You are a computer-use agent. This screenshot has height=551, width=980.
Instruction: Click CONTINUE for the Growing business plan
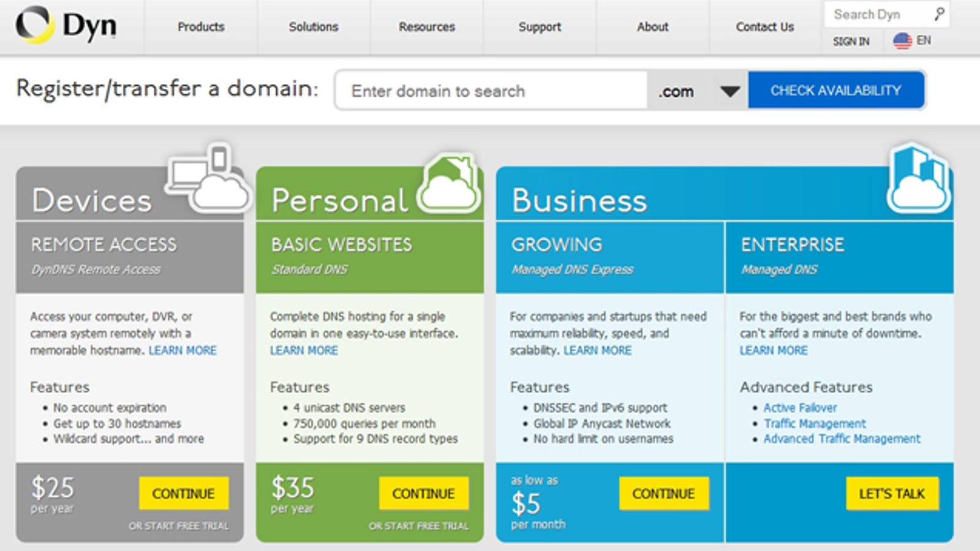664,493
